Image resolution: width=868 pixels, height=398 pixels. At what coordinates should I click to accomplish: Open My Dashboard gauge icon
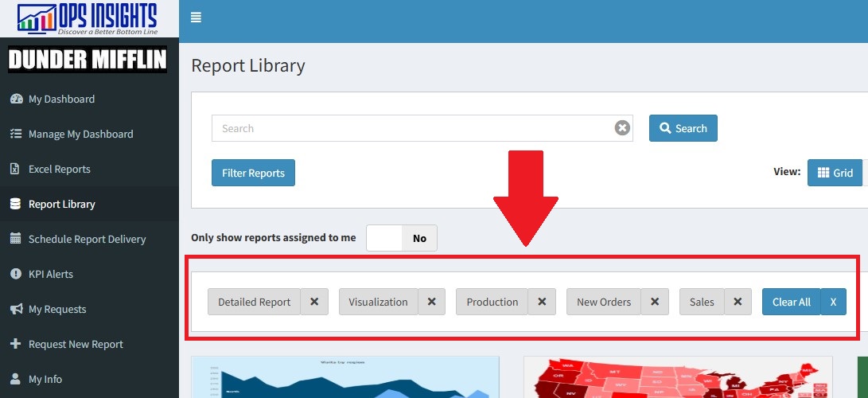pyautogui.click(x=16, y=99)
